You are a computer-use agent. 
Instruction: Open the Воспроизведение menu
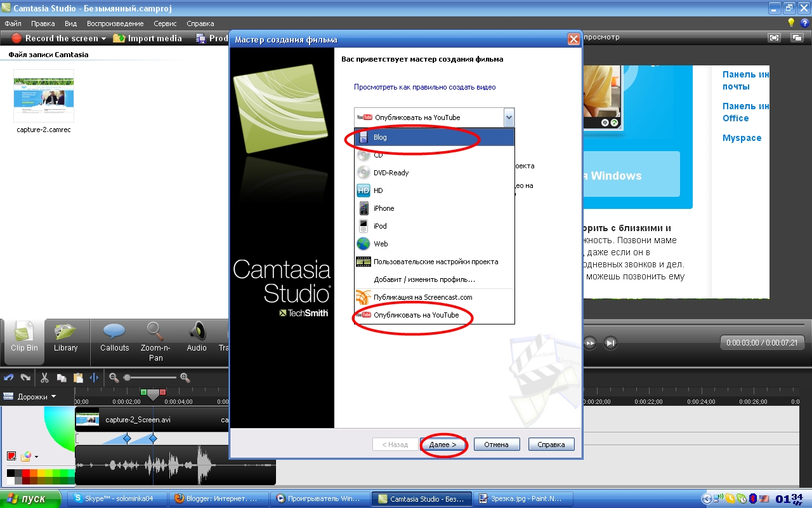[115, 23]
